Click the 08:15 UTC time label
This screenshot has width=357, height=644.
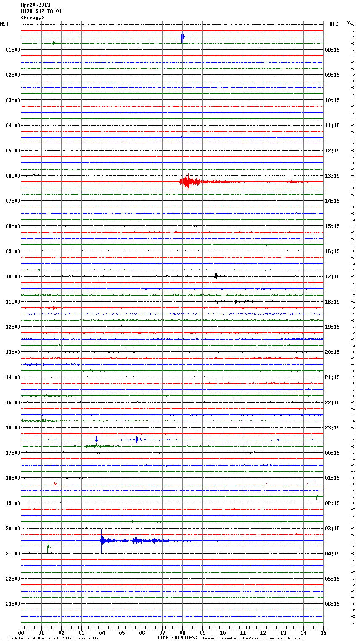332,50
